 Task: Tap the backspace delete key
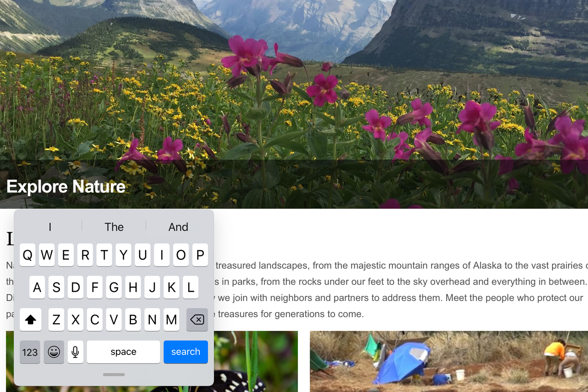click(197, 320)
